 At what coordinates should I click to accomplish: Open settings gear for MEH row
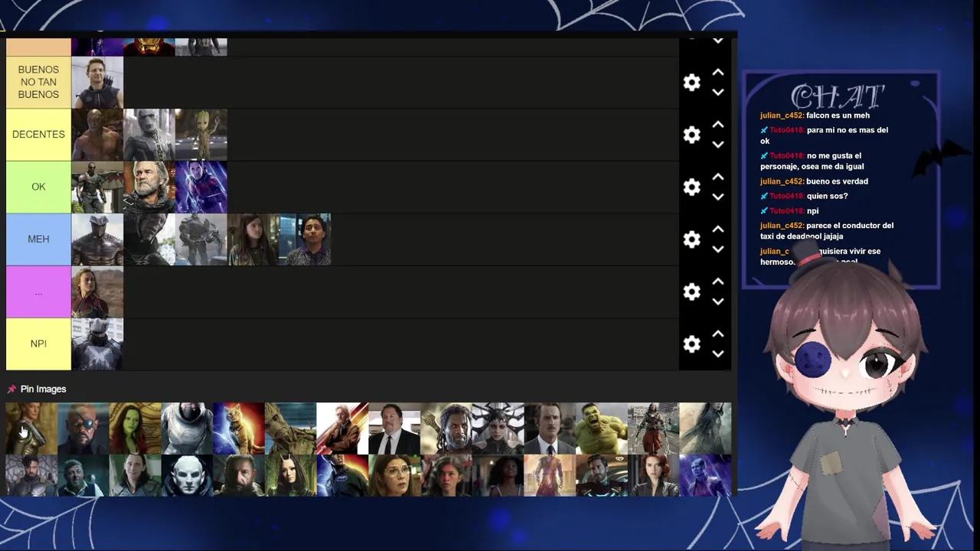pyautogui.click(x=691, y=240)
